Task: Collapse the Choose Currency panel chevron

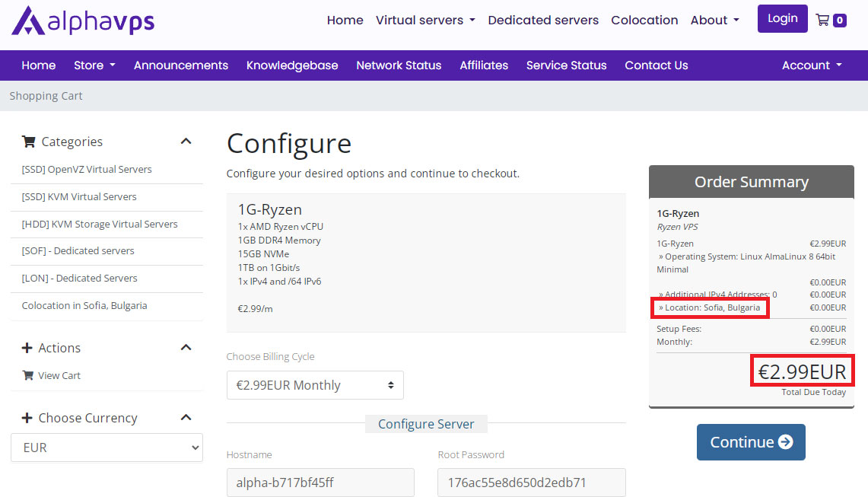Action: click(186, 417)
